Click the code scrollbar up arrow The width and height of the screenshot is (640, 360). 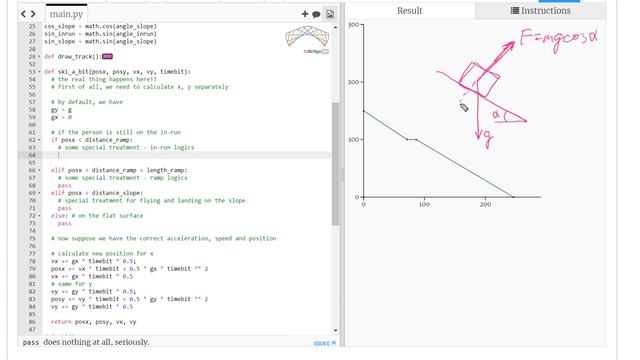pos(336,27)
